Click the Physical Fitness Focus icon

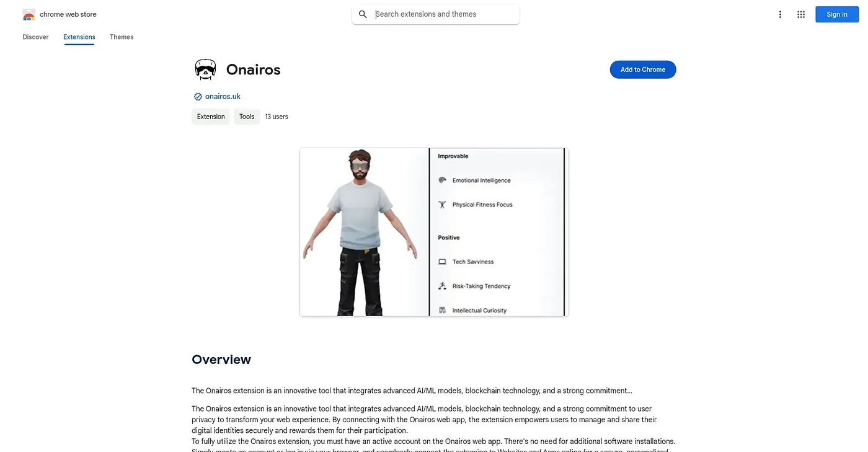click(x=442, y=205)
